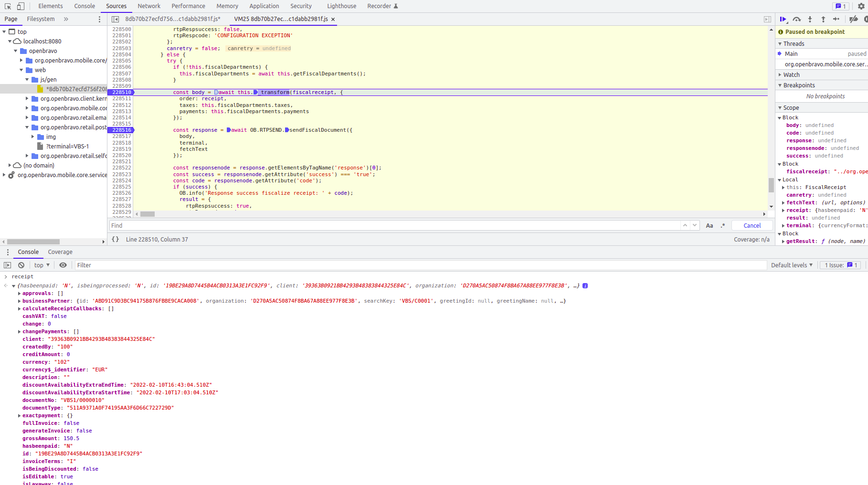Cancel the Find search bar

(752, 226)
